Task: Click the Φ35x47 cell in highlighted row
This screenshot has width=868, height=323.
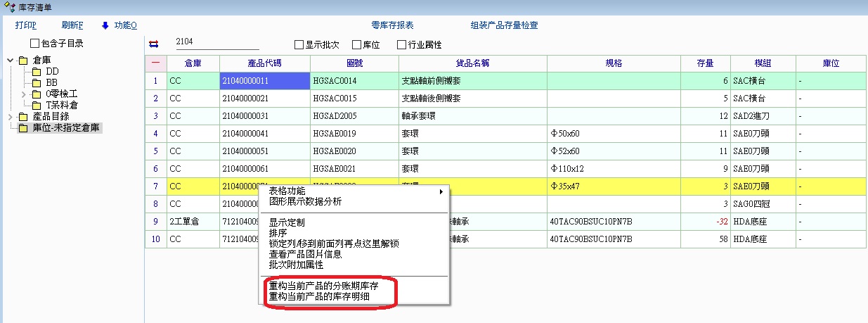Action: tap(614, 186)
